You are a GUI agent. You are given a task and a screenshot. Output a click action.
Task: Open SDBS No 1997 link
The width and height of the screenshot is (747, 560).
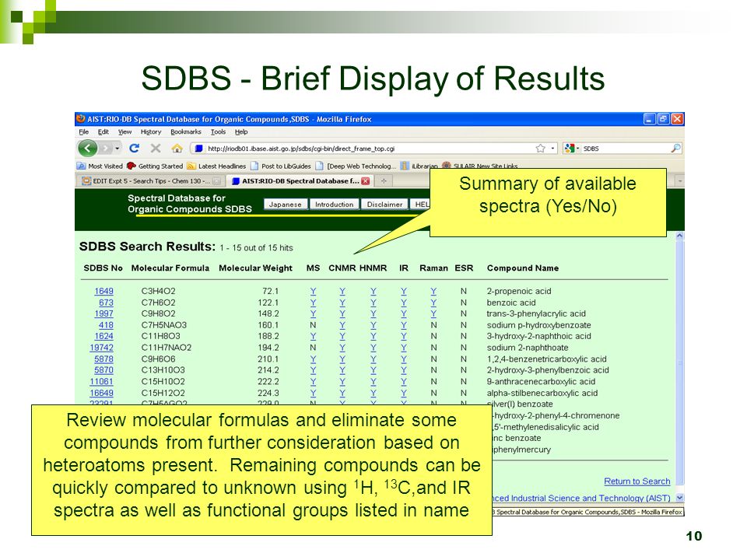point(103,313)
